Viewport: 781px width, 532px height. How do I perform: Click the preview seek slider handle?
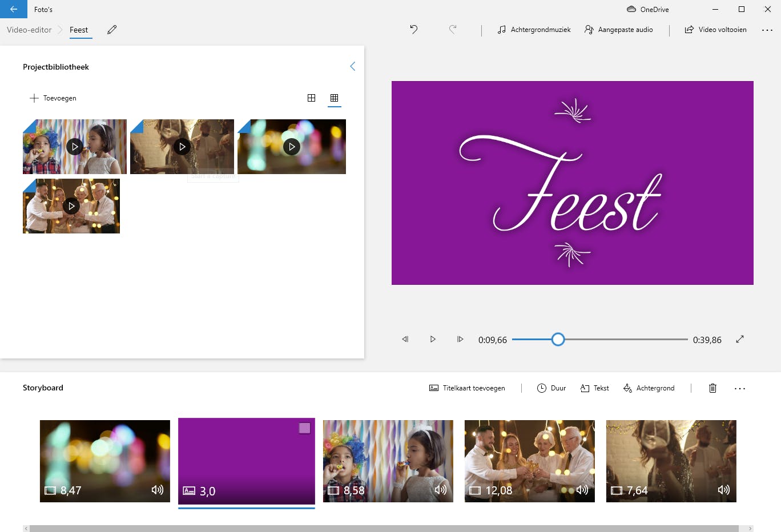click(558, 340)
